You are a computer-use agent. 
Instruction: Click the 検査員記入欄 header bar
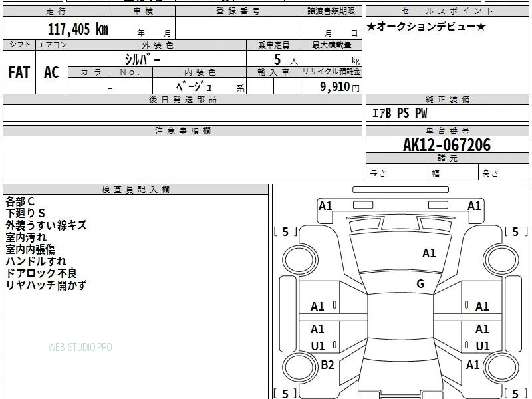coord(136,190)
